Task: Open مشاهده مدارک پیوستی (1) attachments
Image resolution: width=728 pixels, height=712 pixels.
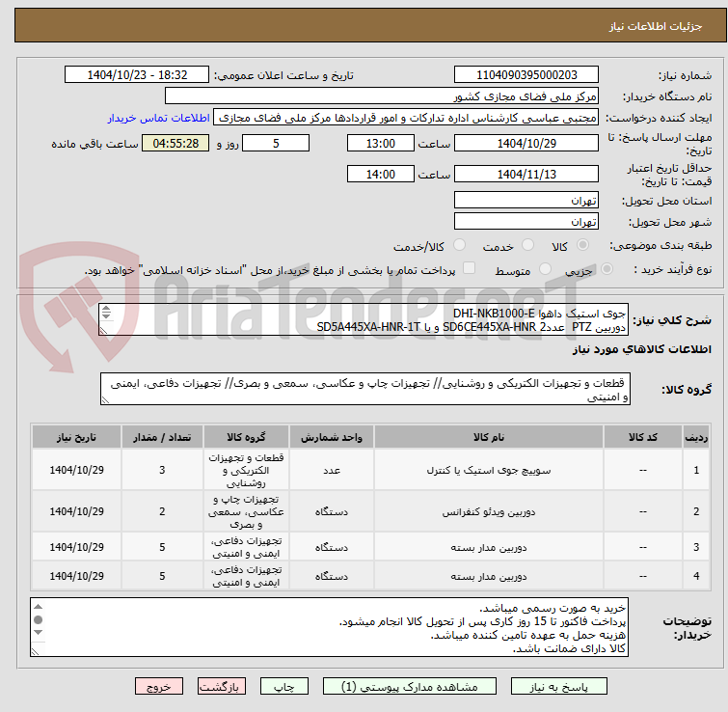Action: [410, 687]
